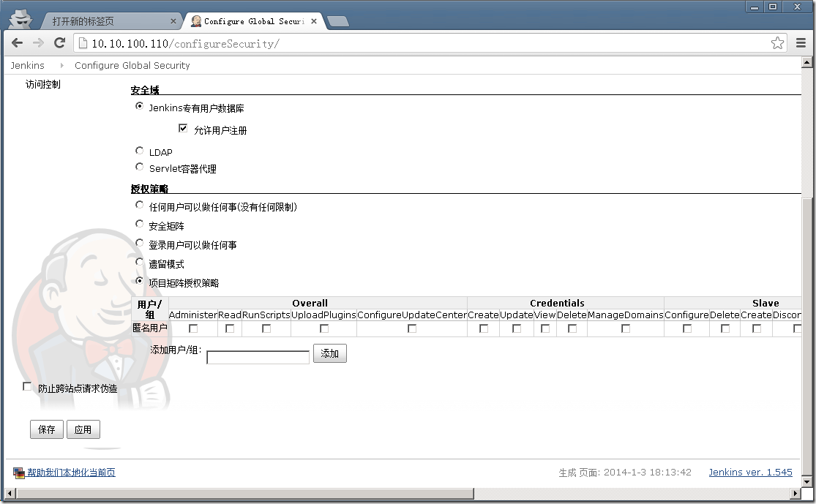816x504 pixels.
Task: Expand the breadcrumb arrow after Jenkins
Action: pos(61,66)
